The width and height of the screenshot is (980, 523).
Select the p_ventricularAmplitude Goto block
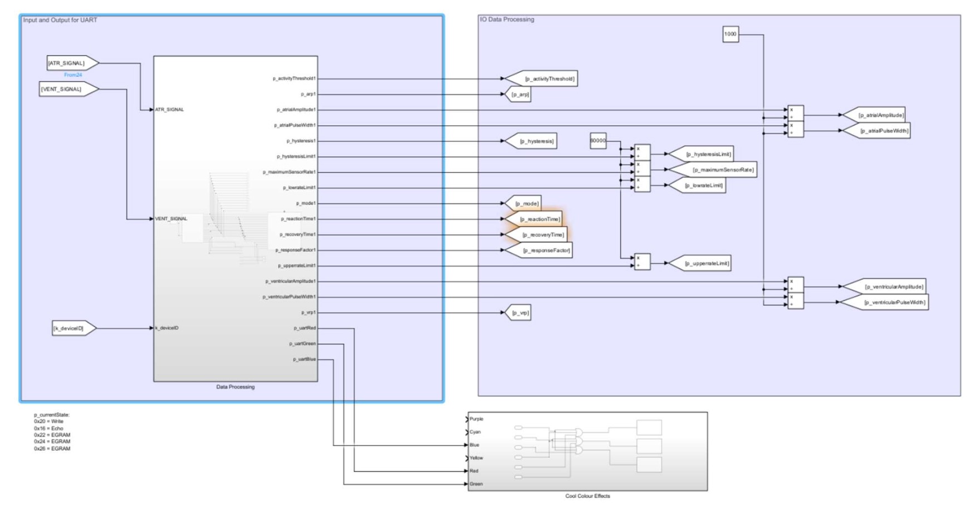(884, 287)
